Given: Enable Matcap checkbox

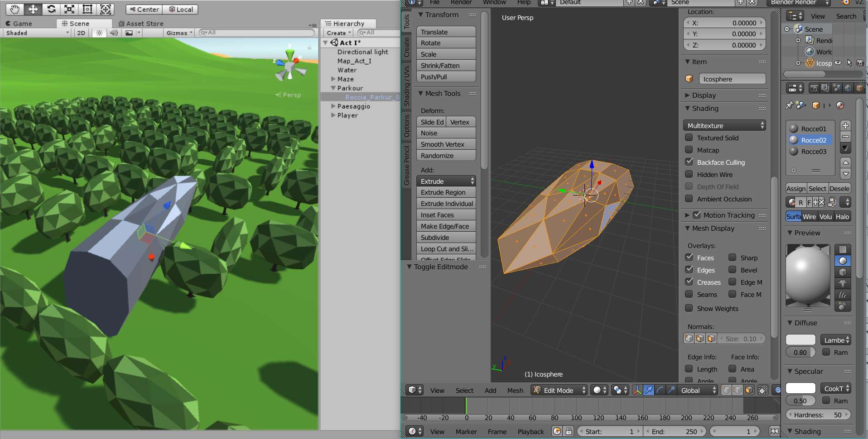Looking at the screenshot, I should click(x=689, y=150).
